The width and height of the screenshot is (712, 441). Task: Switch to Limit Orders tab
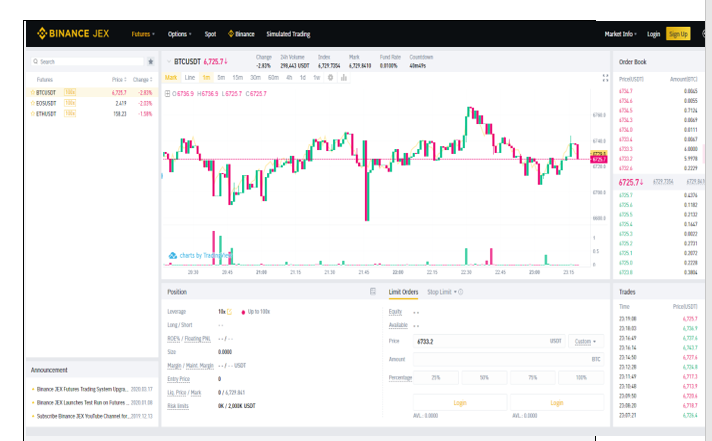[x=403, y=292]
